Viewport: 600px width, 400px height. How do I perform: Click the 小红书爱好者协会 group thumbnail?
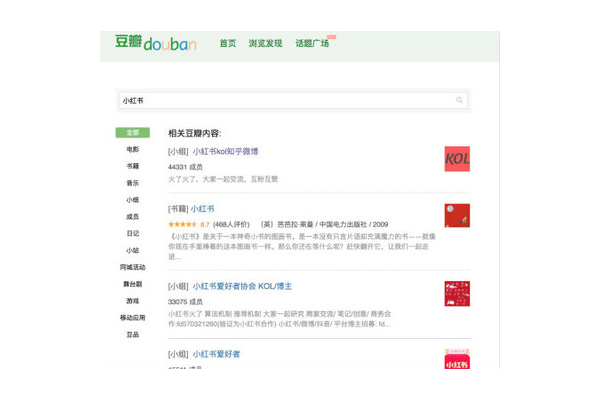pos(457,294)
